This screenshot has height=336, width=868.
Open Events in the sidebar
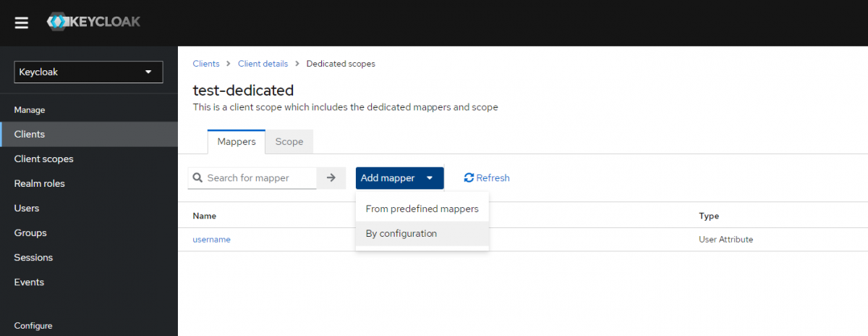tap(29, 282)
